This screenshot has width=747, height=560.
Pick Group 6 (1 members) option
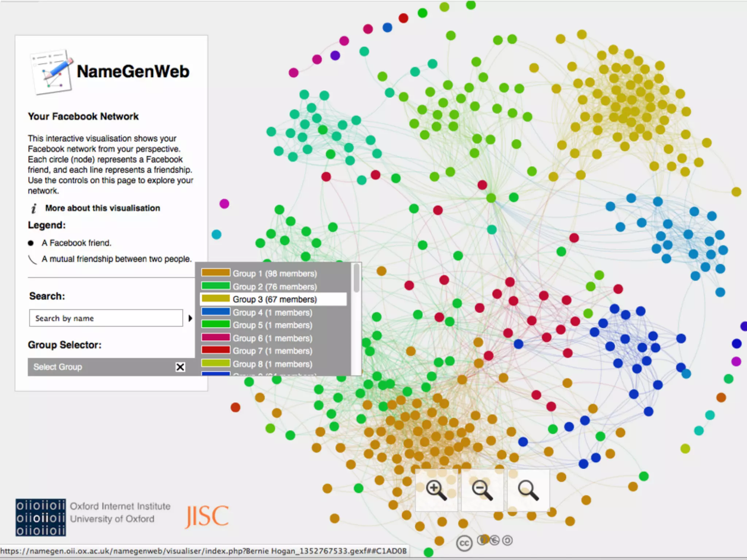[x=272, y=338]
